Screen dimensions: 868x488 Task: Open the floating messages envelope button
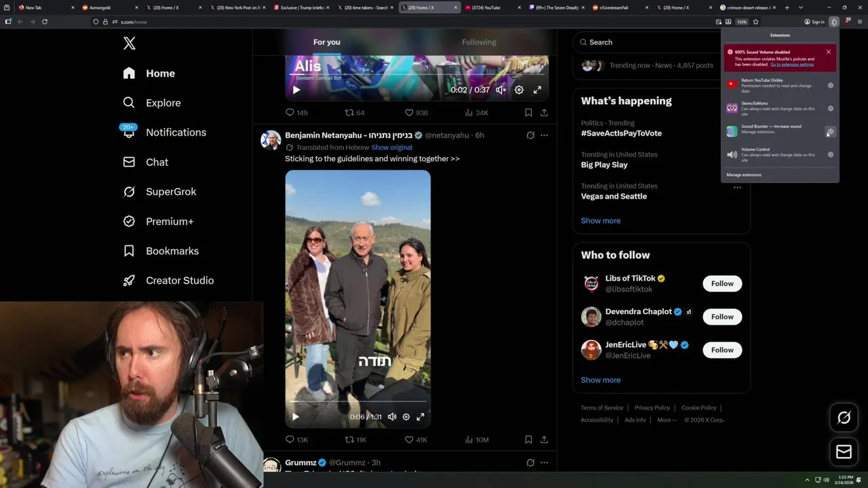click(844, 452)
